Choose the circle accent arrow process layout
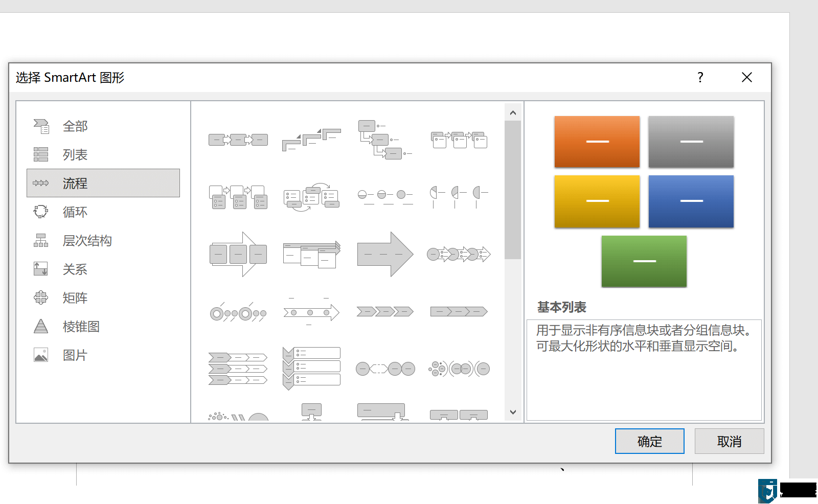Screen dimensions: 818x504 459,254
